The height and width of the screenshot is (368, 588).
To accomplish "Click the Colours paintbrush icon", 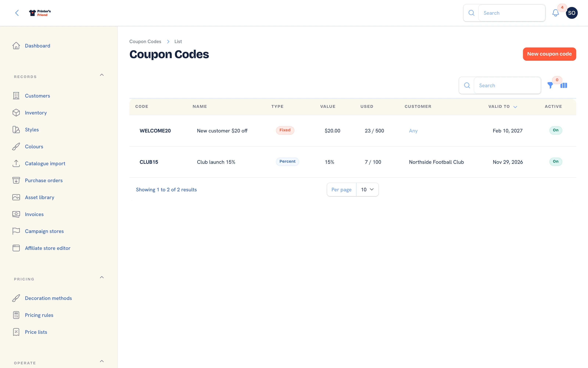I will pyautogui.click(x=16, y=146).
